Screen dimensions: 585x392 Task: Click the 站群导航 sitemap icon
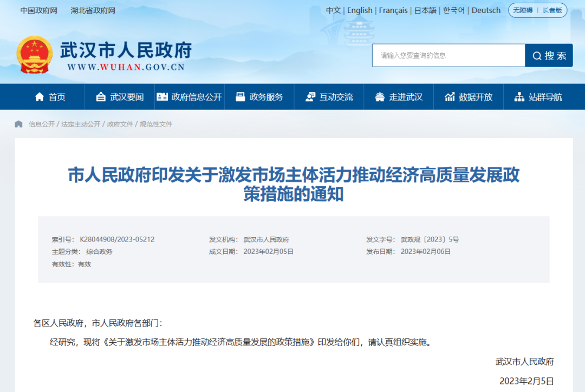519,97
